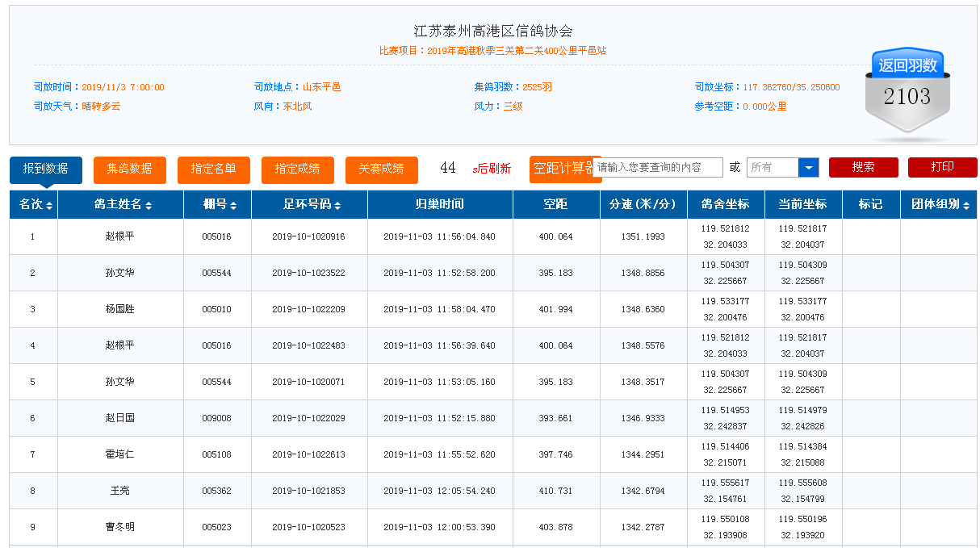Sort by 棚号 column arrows

233,206
